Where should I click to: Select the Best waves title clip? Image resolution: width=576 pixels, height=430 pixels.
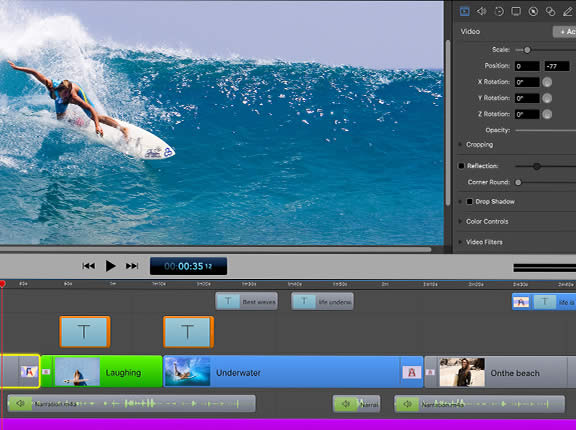(x=246, y=301)
